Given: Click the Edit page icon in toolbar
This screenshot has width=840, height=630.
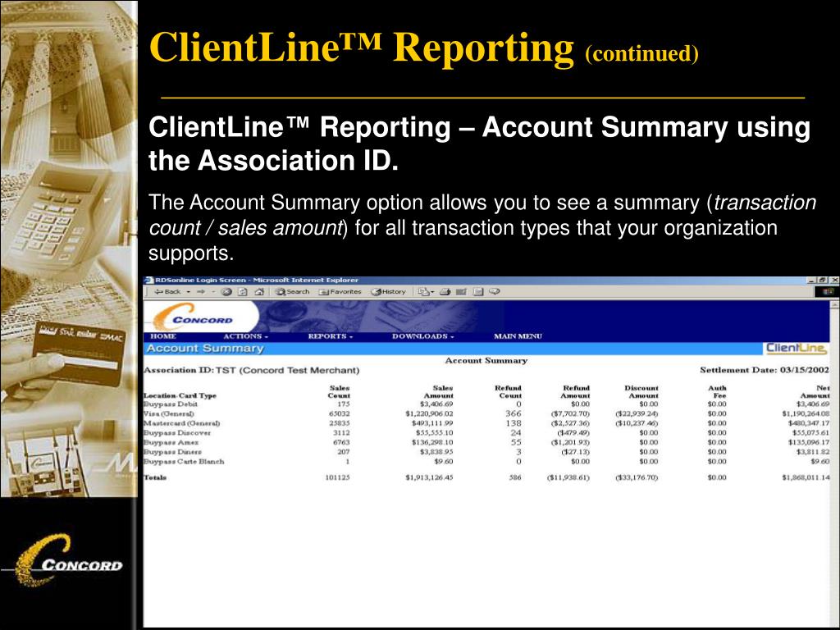Looking at the screenshot, I should (461, 291).
